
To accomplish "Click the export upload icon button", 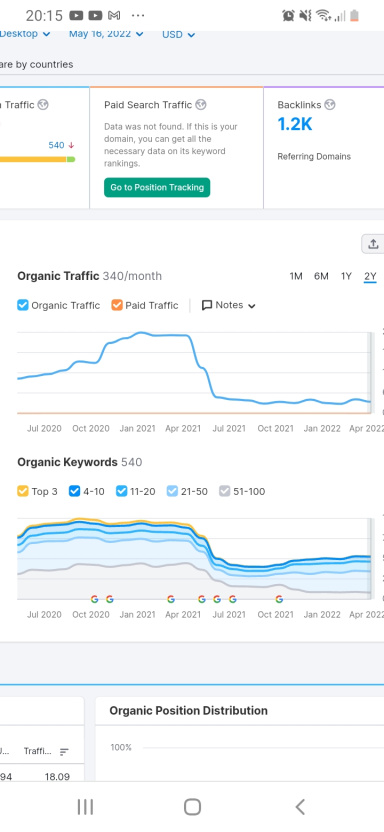I will coord(373,244).
